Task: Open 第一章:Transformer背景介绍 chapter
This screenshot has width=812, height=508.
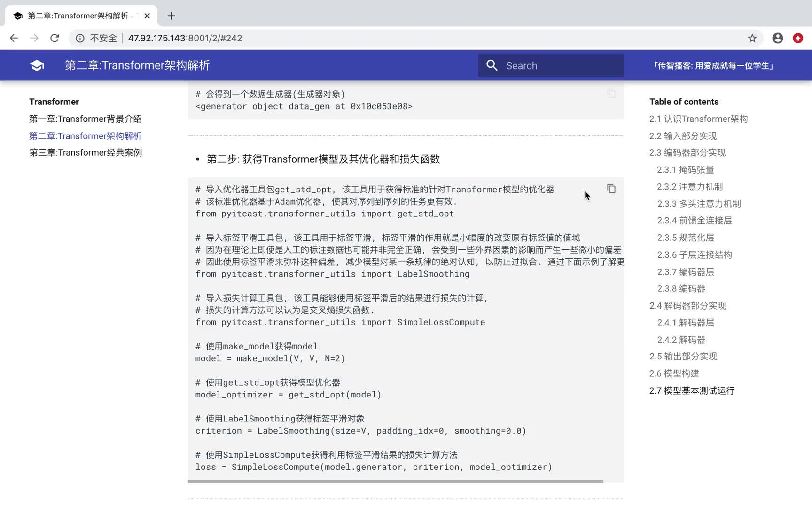Action: pos(86,119)
